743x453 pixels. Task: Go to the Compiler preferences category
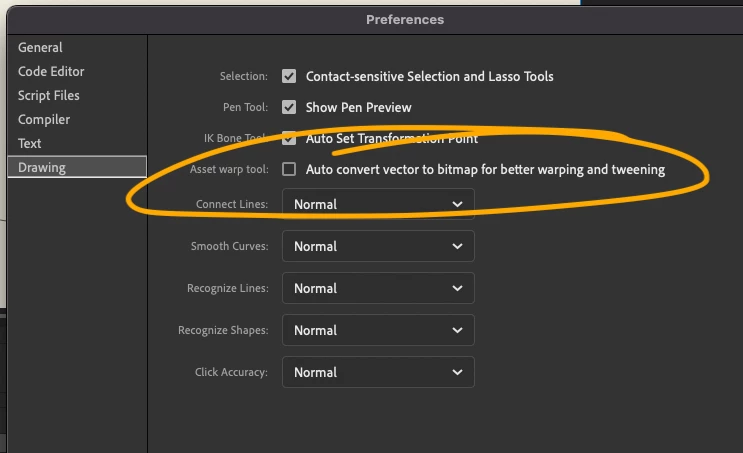[x=44, y=119]
